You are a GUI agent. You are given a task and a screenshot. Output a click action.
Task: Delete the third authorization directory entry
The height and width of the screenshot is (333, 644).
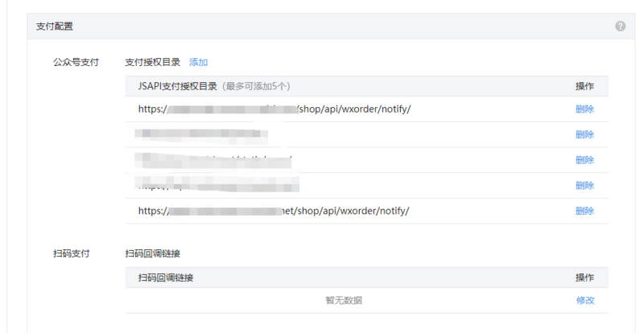[x=585, y=160]
